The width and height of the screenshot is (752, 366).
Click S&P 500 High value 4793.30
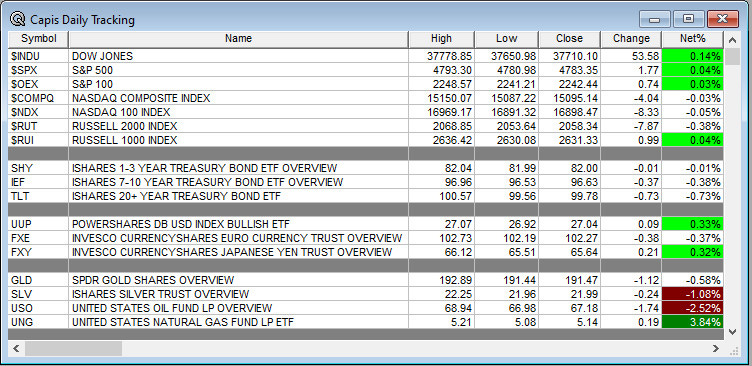coord(441,71)
